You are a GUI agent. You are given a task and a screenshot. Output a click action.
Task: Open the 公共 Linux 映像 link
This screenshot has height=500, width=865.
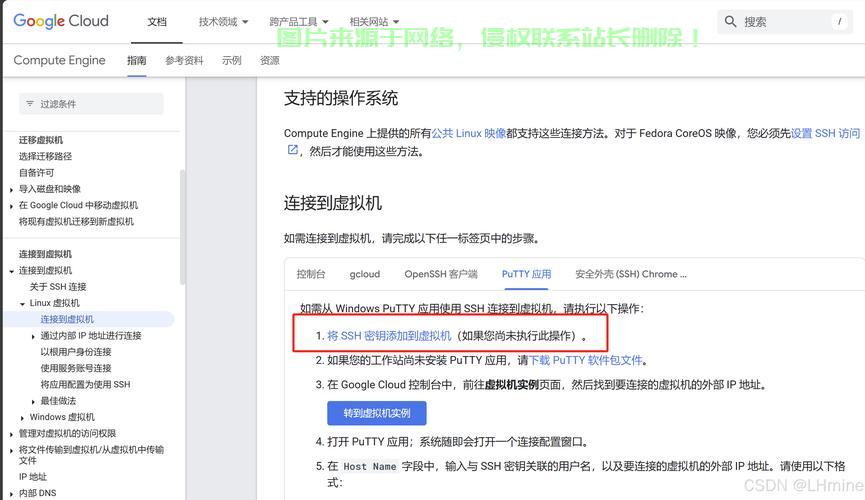(469, 133)
